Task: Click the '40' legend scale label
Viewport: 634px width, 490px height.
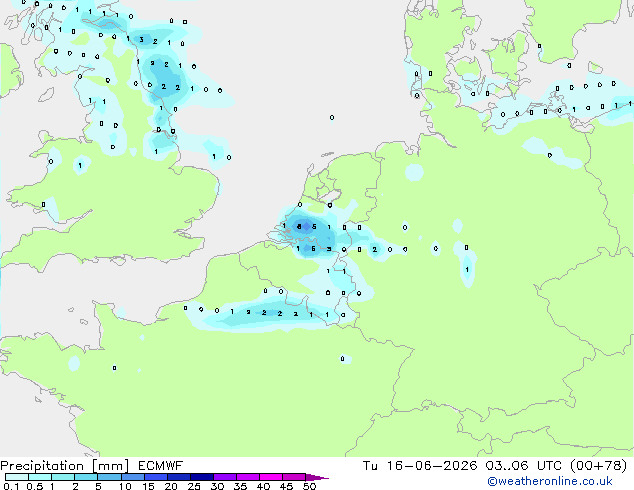Action: pos(263,486)
